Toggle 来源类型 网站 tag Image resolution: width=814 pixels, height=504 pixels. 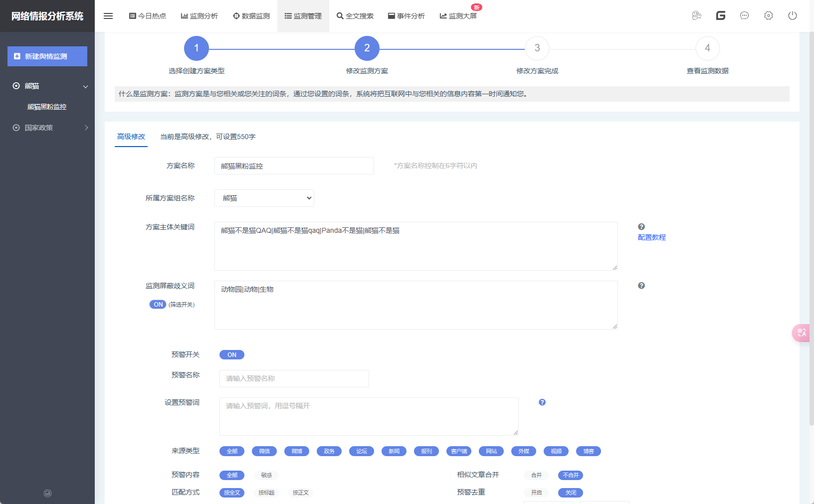click(x=491, y=451)
